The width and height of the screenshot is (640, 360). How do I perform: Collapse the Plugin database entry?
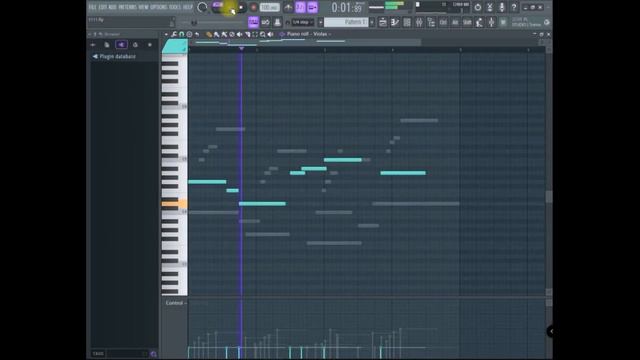tap(114, 56)
